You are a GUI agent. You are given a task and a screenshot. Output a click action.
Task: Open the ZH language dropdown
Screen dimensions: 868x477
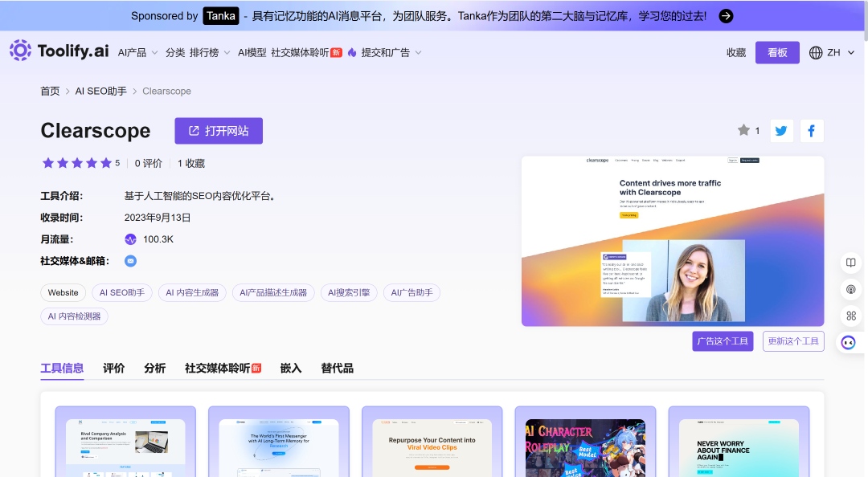(x=841, y=52)
